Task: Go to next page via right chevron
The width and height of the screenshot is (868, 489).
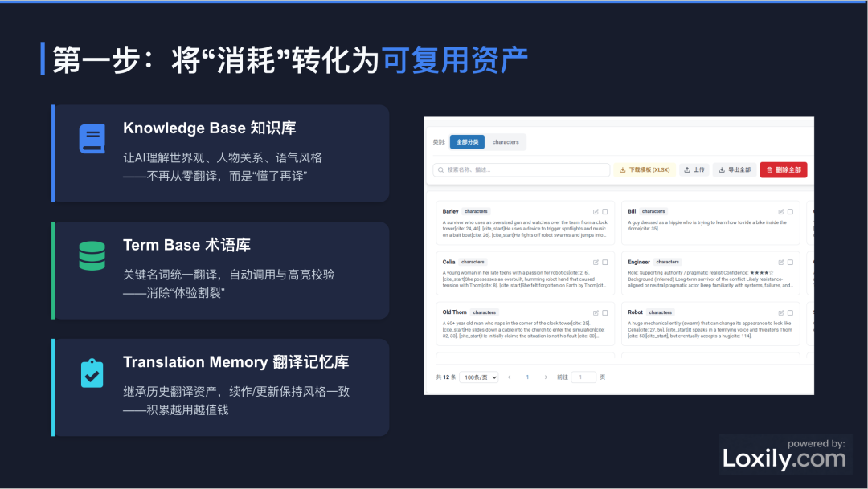Action: pyautogui.click(x=546, y=377)
